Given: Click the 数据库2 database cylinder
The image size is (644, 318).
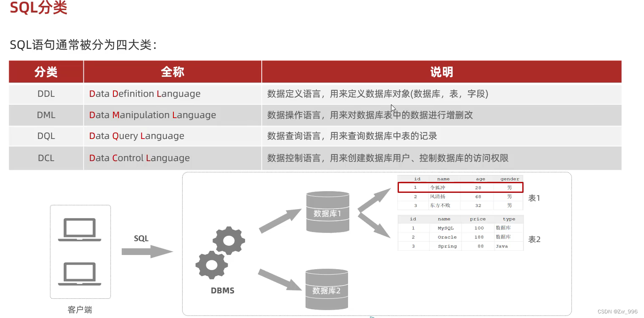Looking at the screenshot, I should 327,289.
